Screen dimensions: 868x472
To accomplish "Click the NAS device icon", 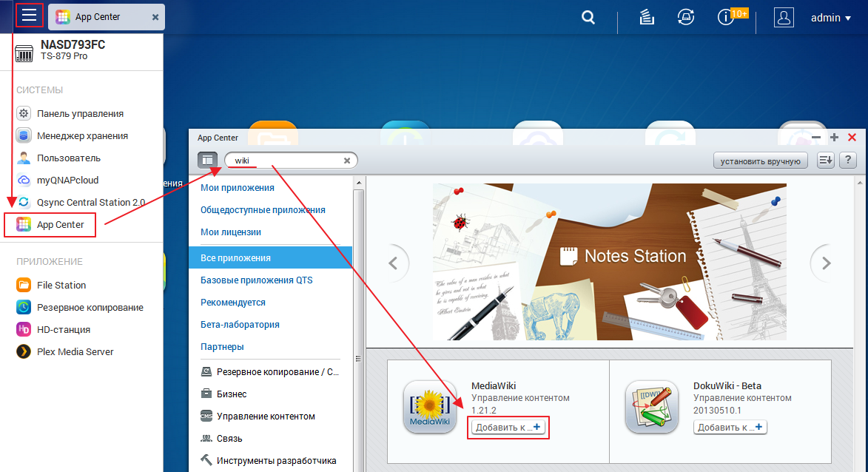I will click(x=24, y=53).
